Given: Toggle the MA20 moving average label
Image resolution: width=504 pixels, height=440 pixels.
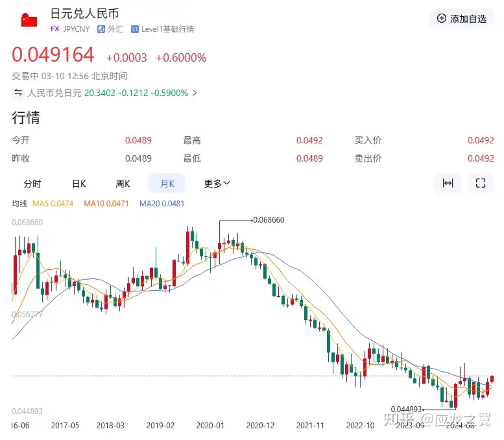Looking at the screenshot, I should point(162,204).
